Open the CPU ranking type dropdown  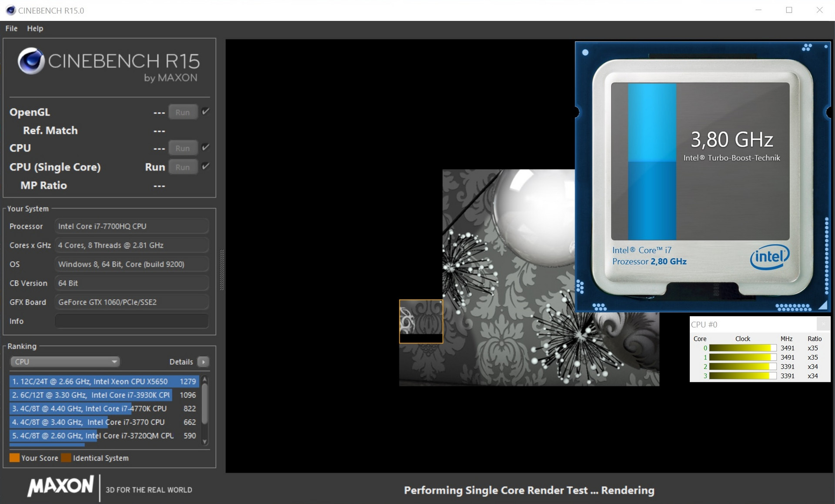coord(65,362)
